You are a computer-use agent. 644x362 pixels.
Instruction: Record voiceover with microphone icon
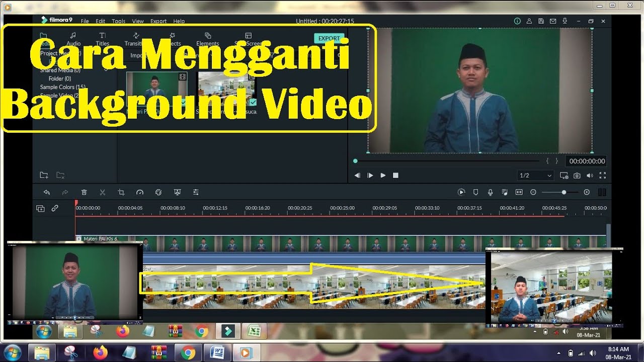point(490,192)
